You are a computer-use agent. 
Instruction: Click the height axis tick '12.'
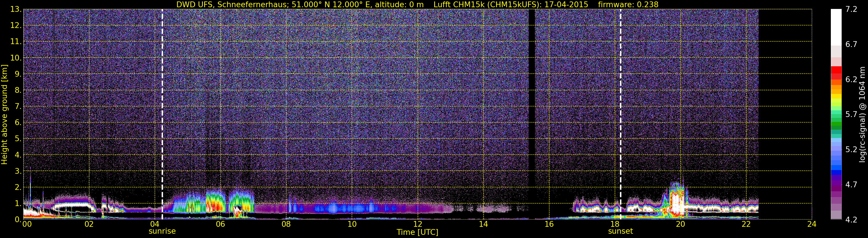[16, 26]
